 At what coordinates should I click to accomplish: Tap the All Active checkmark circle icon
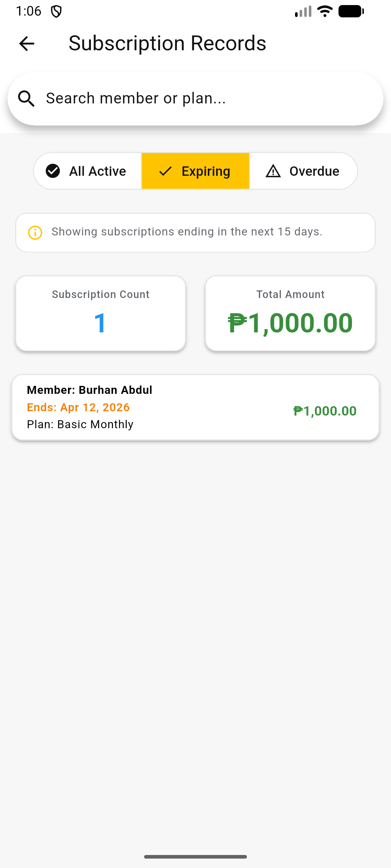click(x=53, y=171)
